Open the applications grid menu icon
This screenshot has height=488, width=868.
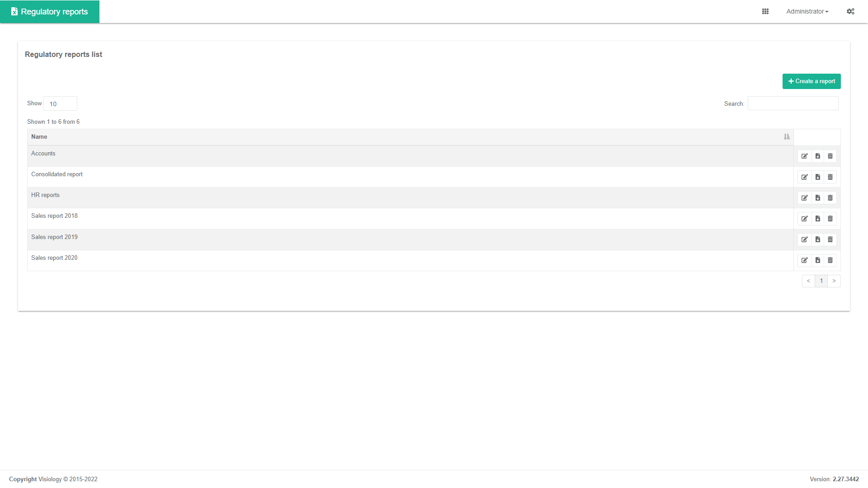tap(765, 11)
